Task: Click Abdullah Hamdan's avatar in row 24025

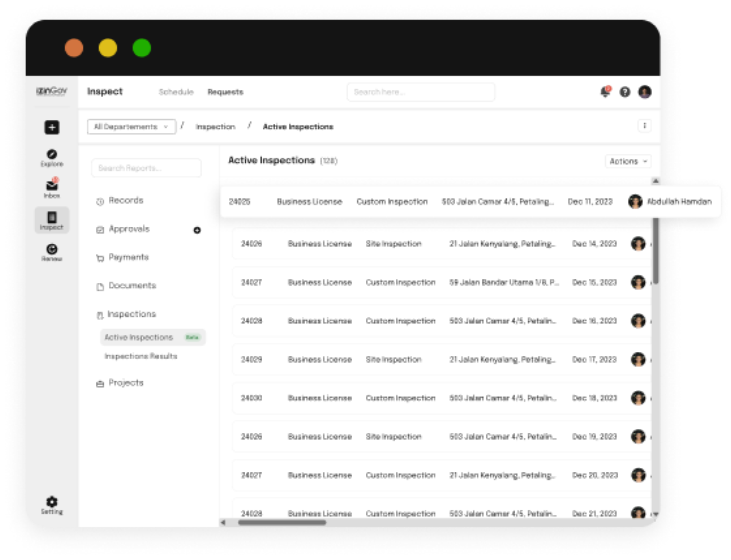Action: point(635,201)
